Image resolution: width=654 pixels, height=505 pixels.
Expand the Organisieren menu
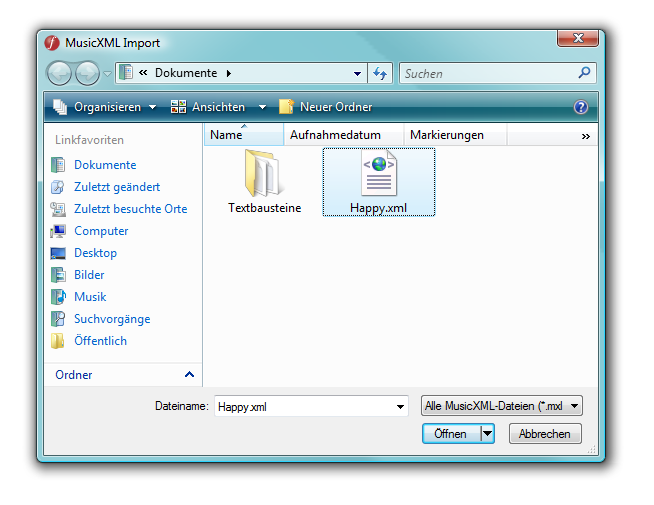pyautogui.click(x=105, y=107)
